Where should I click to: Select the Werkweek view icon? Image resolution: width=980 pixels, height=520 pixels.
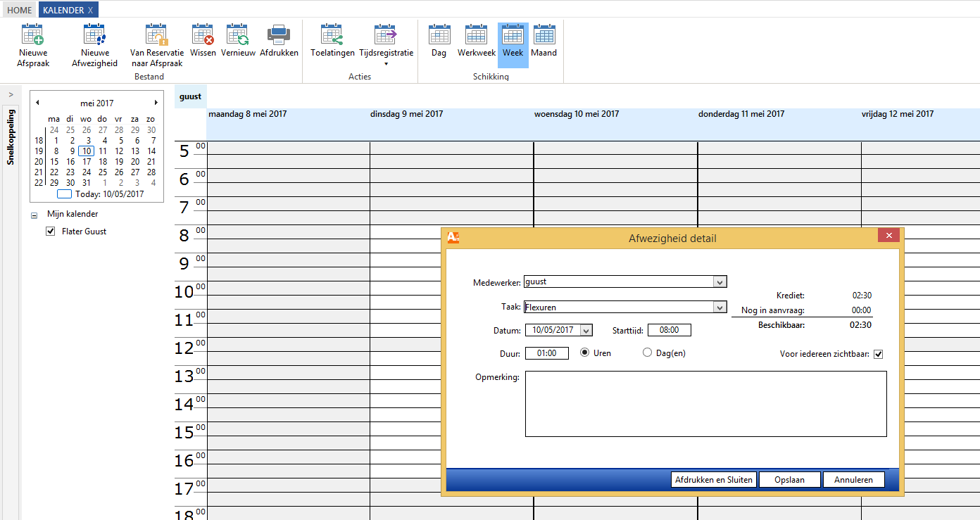(477, 35)
